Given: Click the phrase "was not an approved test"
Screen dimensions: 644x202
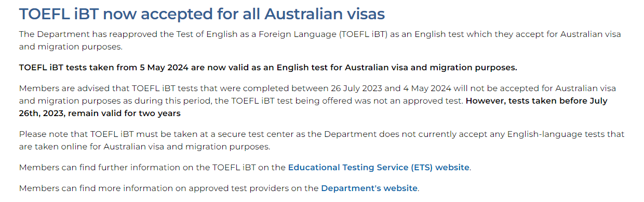Looking at the screenshot, I should click(410, 101).
